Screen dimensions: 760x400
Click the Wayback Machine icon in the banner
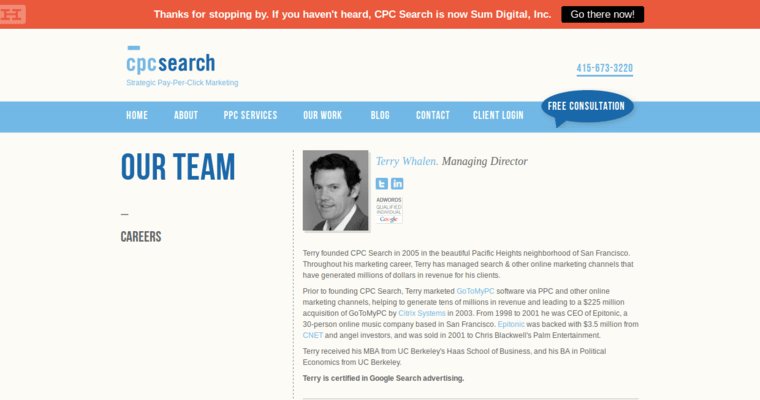pos(12,14)
